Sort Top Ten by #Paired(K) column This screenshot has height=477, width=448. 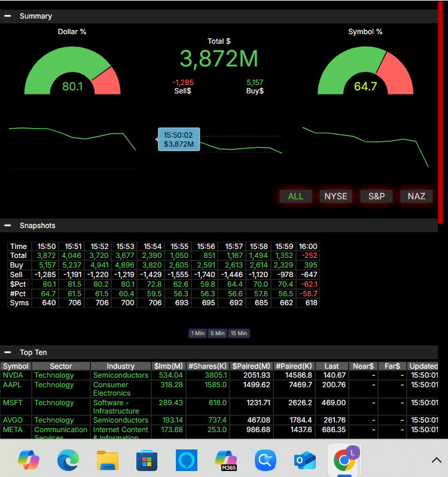pos(294,366)
